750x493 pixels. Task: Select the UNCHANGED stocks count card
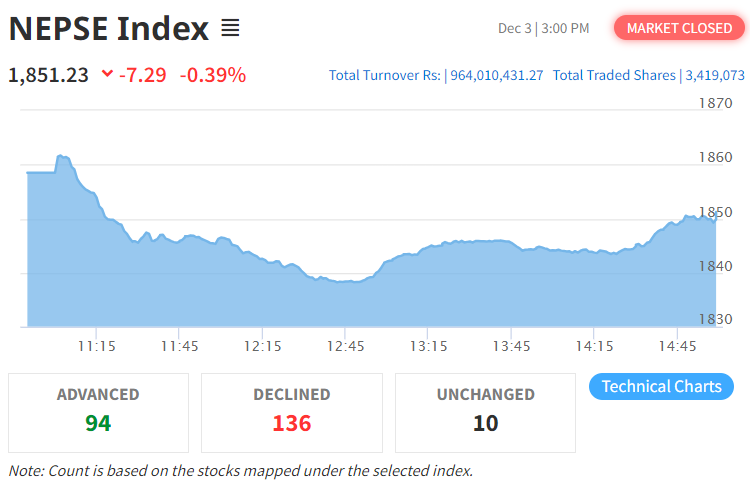pos(485,412)
